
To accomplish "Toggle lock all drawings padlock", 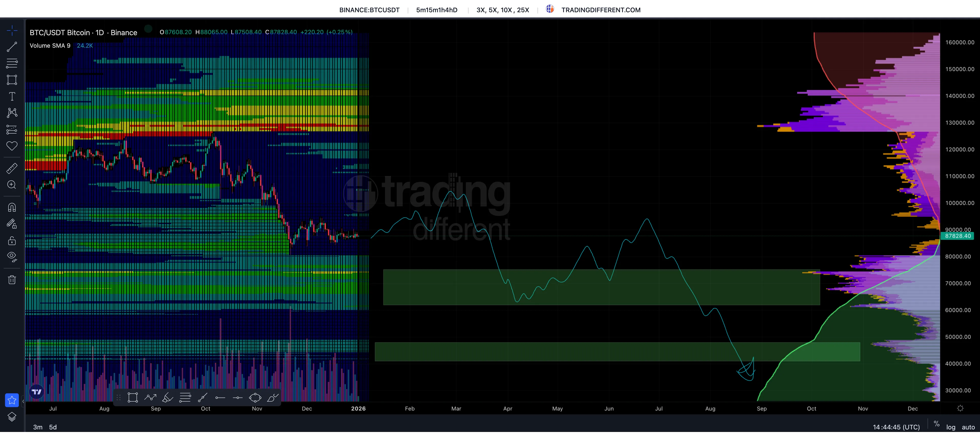I will click(x=12, y=240).
